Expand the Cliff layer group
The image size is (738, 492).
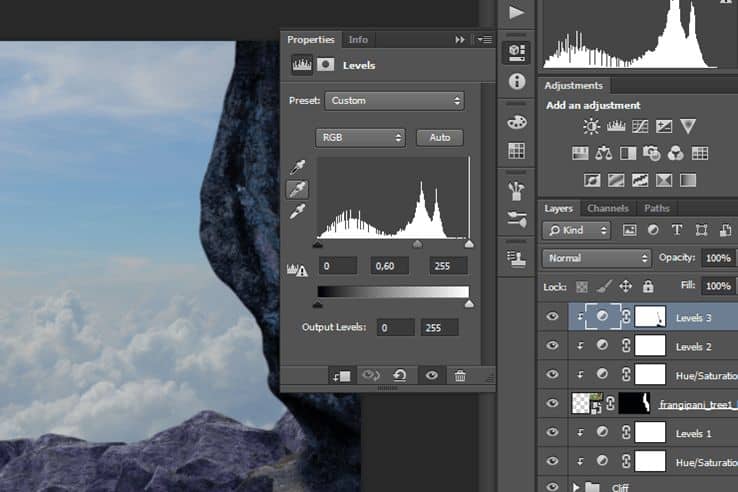tap(575, 486)
